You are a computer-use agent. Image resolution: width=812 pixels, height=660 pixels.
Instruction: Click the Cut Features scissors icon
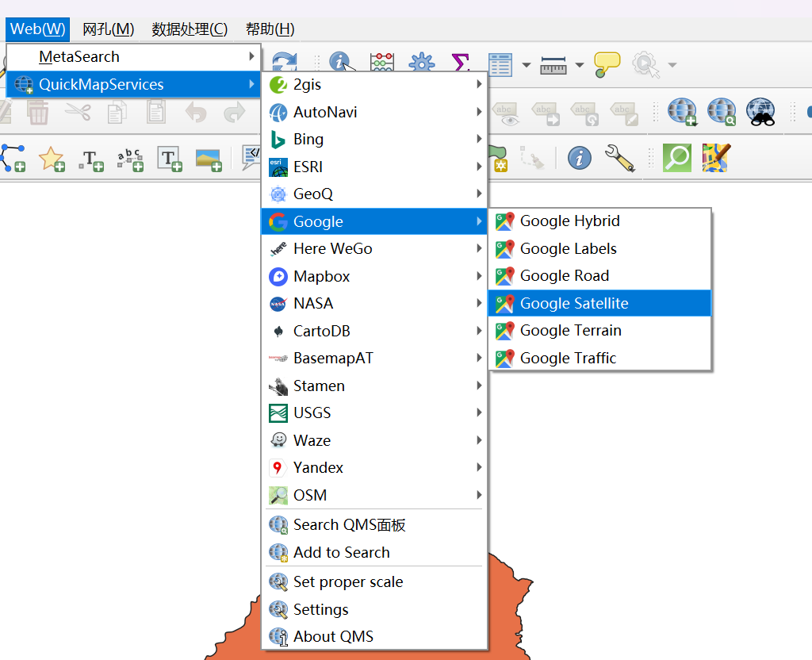point(78,112)
